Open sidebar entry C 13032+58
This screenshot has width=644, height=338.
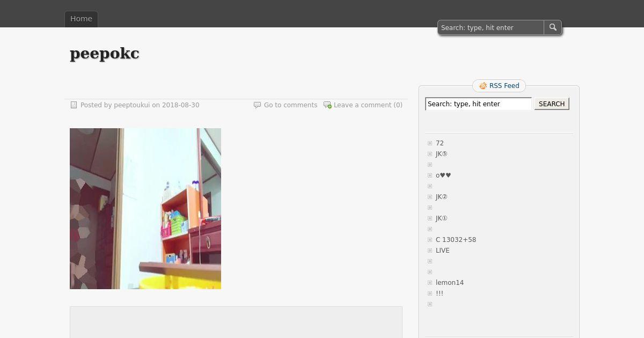tap(456, 240)
